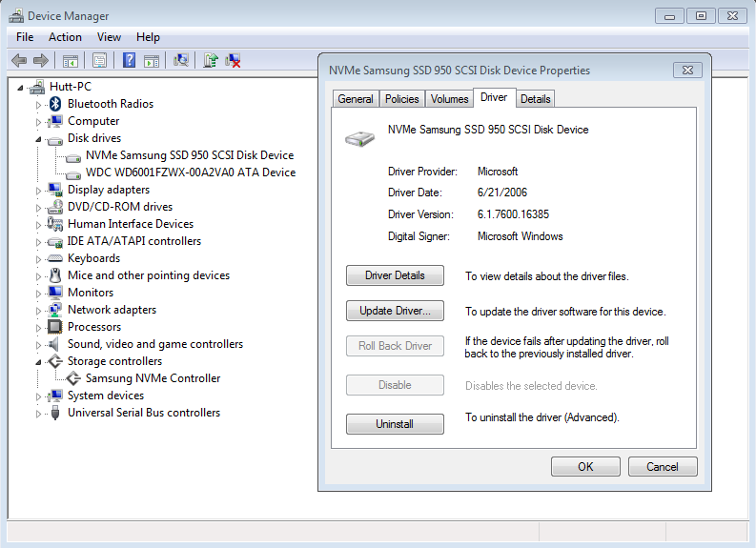
Task: Click the Storage controllers icon
Action: point(55,361)
